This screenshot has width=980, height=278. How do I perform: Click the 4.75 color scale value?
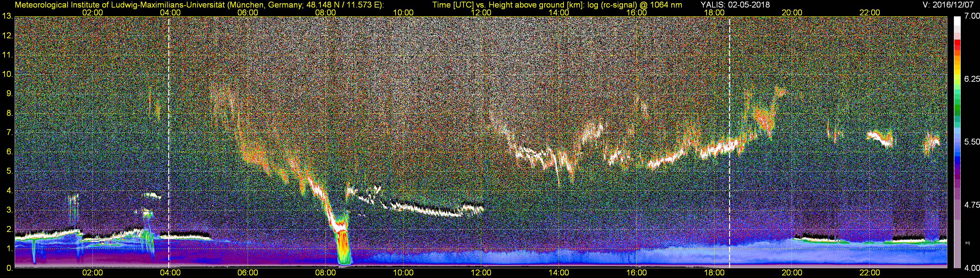tap(972, 205)
